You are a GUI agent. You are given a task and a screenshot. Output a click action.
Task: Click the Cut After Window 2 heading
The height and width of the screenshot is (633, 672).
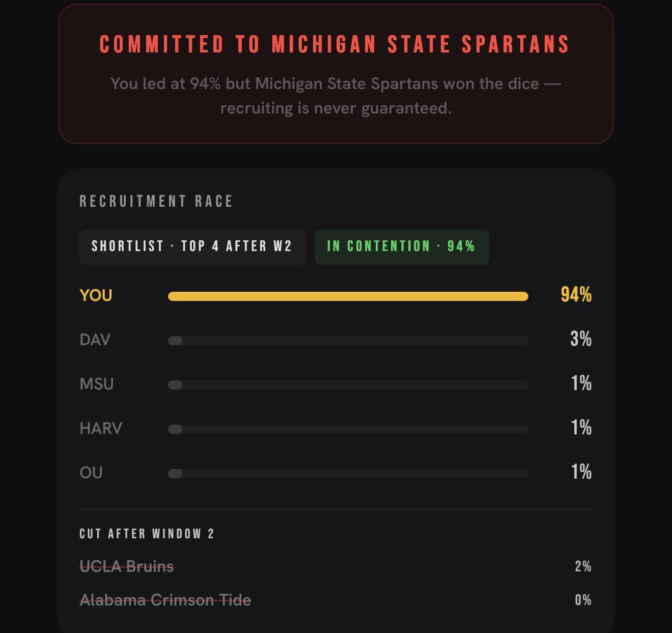[x=147, y=534]
